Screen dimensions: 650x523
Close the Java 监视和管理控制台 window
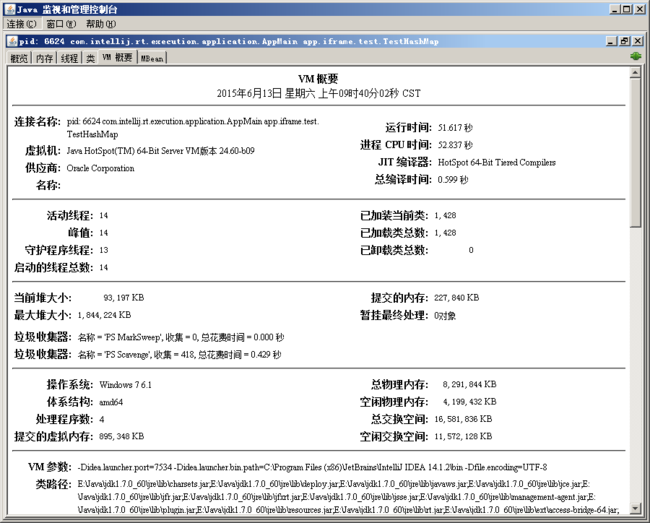[640, 9]
